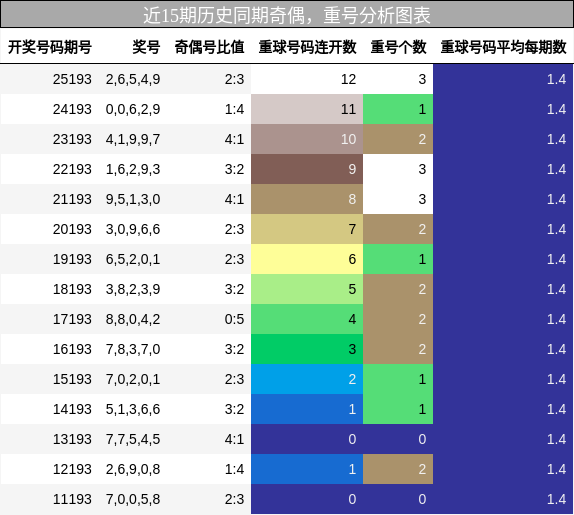This screenshot has height=515, width=574.
Task: Click repeat count 0 in row 13193
Action: tap(398, 439)
